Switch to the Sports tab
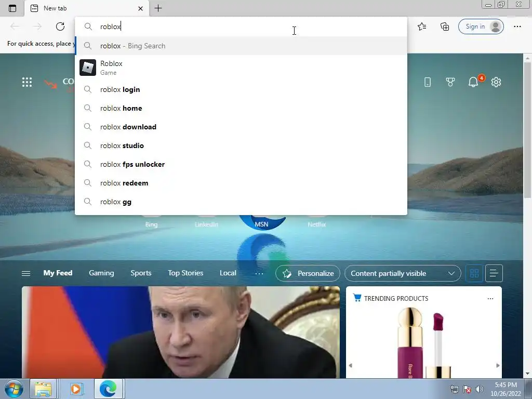This screenshot has height=399, width=532. 141,273
